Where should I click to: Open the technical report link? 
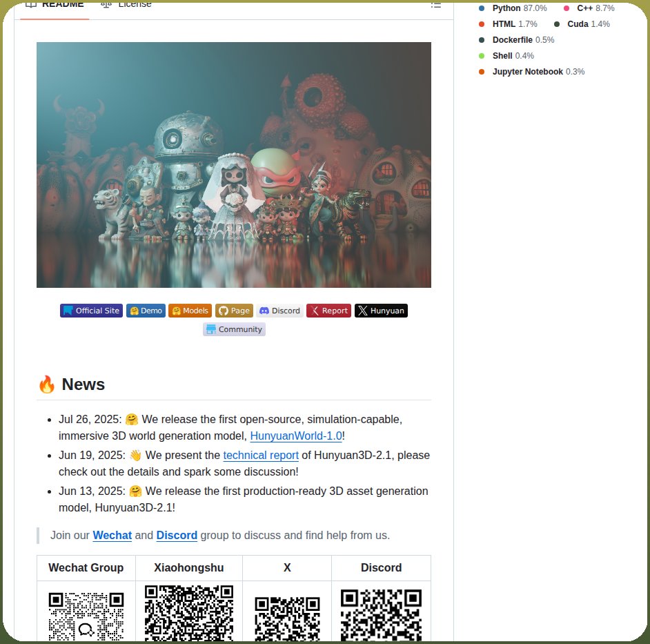[x=261, y=455]
